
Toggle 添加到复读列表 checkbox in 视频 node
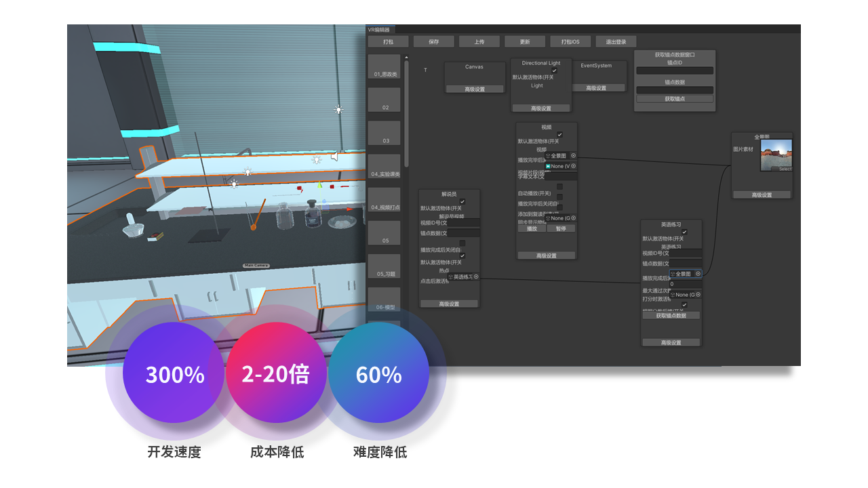point(559,207)
